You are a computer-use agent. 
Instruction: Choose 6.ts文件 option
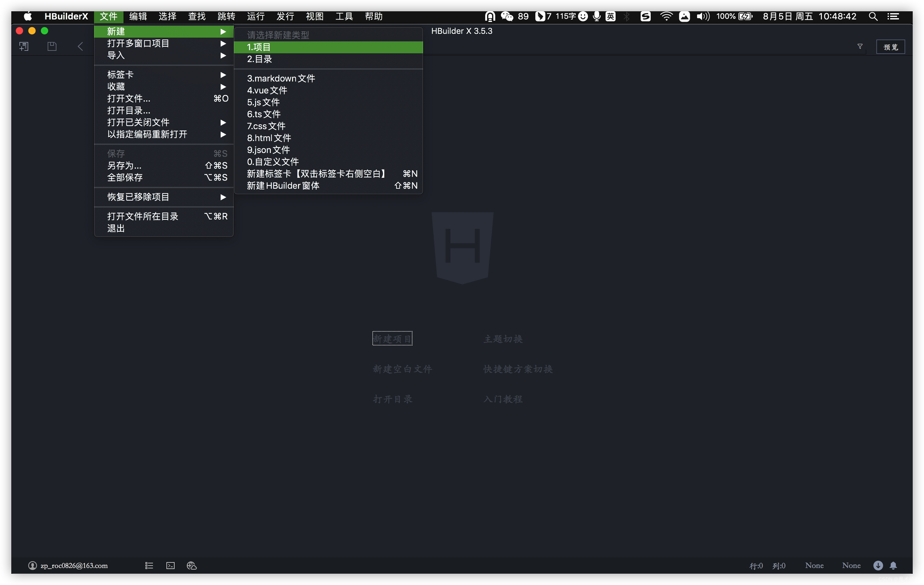328,114
